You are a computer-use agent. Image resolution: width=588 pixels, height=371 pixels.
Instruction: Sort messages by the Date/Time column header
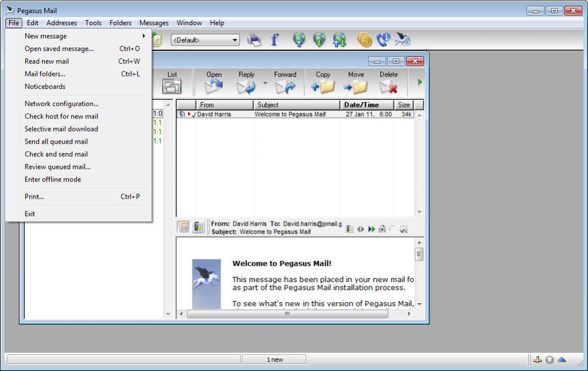[367, 105]
